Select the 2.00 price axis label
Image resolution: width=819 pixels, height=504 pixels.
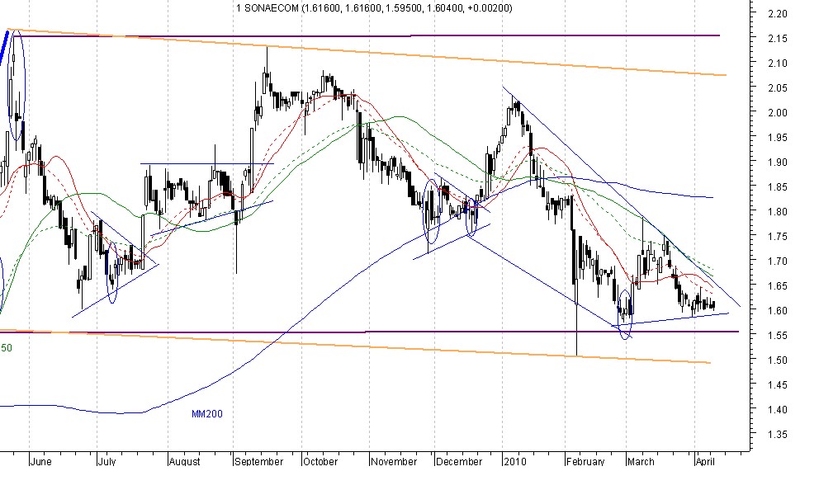(x=777, y=113)
